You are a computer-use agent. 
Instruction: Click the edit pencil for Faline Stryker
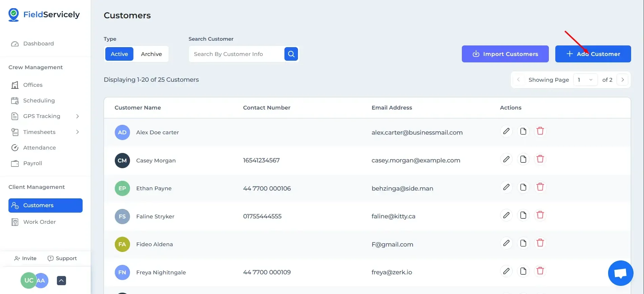point(506,215)
